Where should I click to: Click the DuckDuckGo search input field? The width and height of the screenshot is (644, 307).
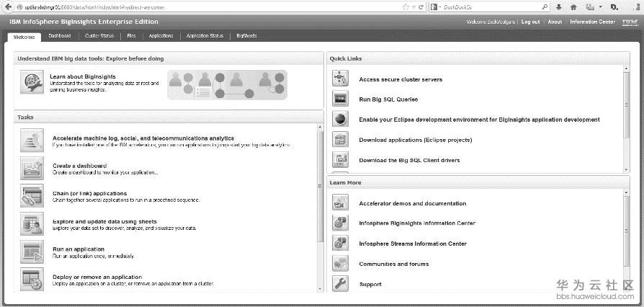(x=490, y=7)
